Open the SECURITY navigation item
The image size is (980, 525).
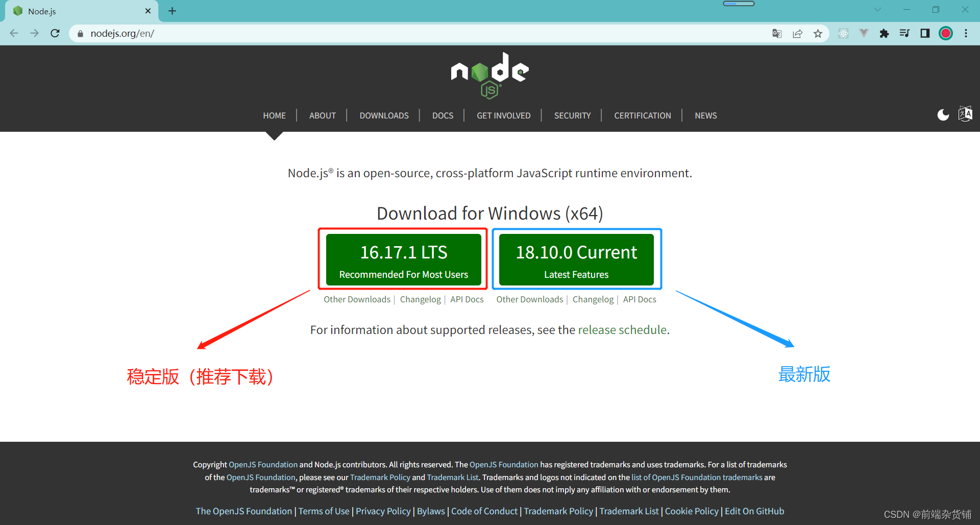[x=572, y=116]
